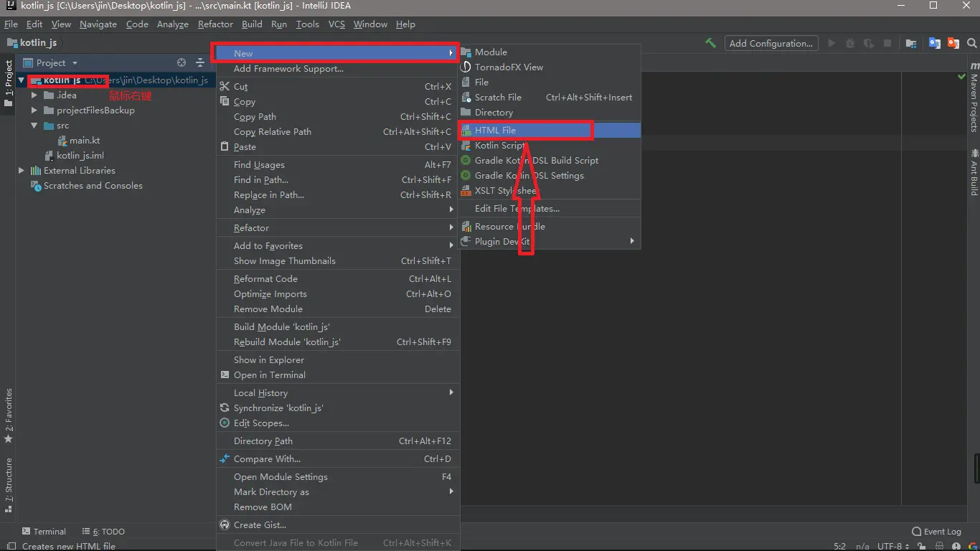Click the grayed-out Debug bug icon
The height and width of the screenshot is (551, 980).
pyautogui.click(x=850, y=43)
